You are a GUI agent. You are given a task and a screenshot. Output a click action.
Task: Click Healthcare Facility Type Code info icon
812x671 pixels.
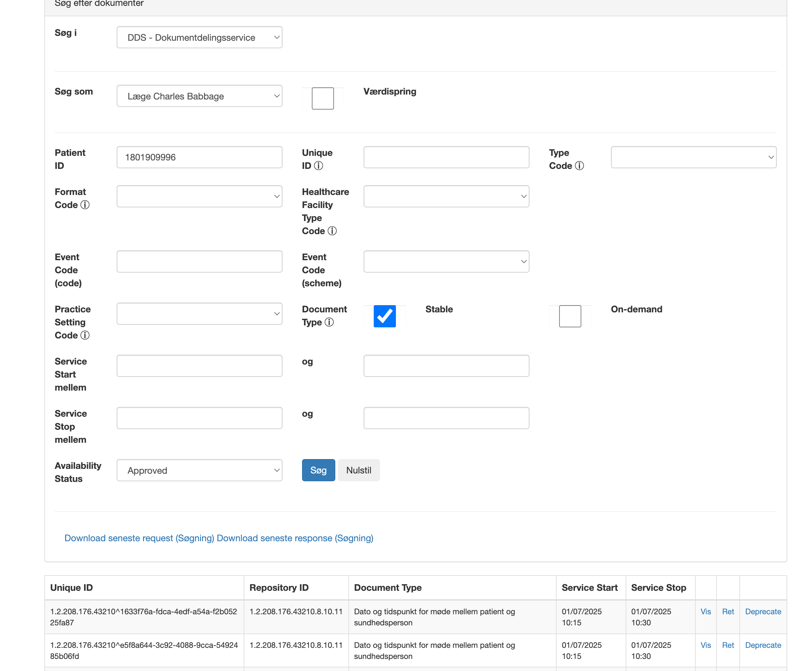(332, 231)
